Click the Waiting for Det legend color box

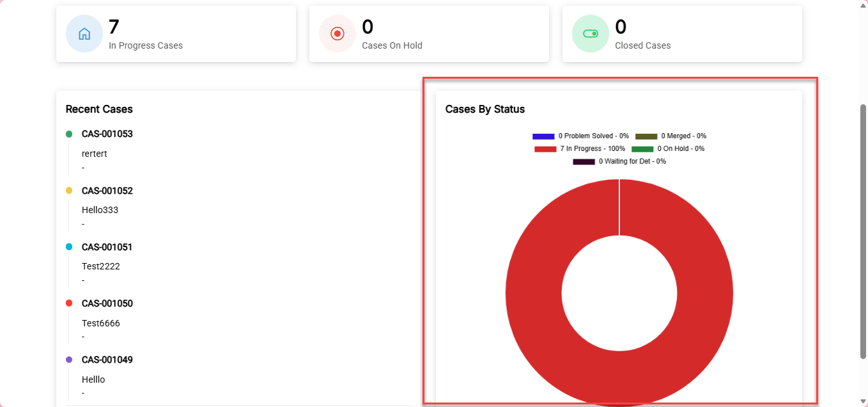pos(584,162)
